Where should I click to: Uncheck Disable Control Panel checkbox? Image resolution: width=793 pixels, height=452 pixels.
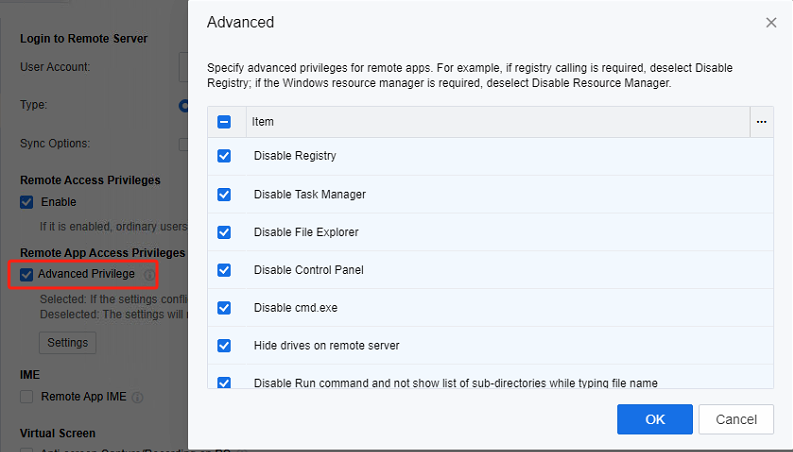click(224, 270)
